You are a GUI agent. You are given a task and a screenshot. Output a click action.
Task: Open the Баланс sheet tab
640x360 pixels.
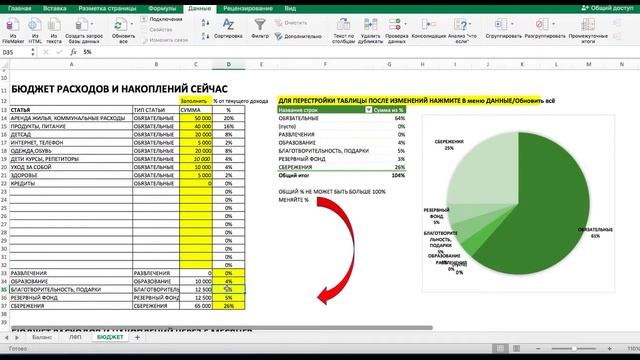pyautogui.click(x=42, y=337)
